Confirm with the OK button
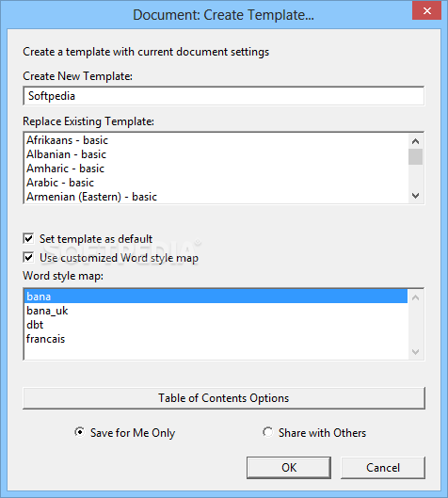 [x=289, y=468]
